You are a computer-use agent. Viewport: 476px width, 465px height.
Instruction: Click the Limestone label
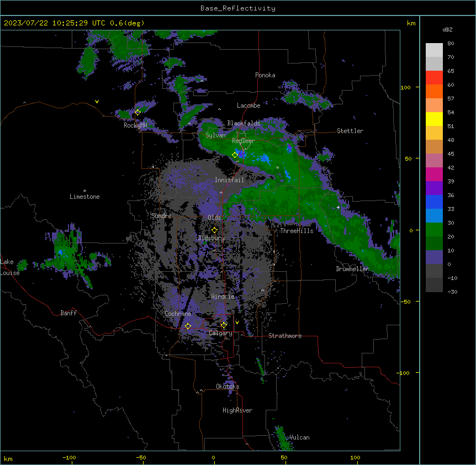tap(84, 197)
